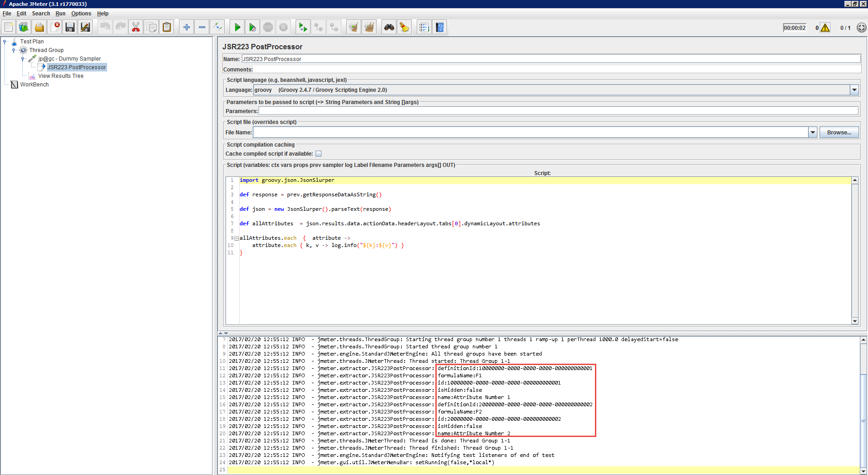
Task: Collapse the Test Plan tree node
Action: [x=5, y=42]
